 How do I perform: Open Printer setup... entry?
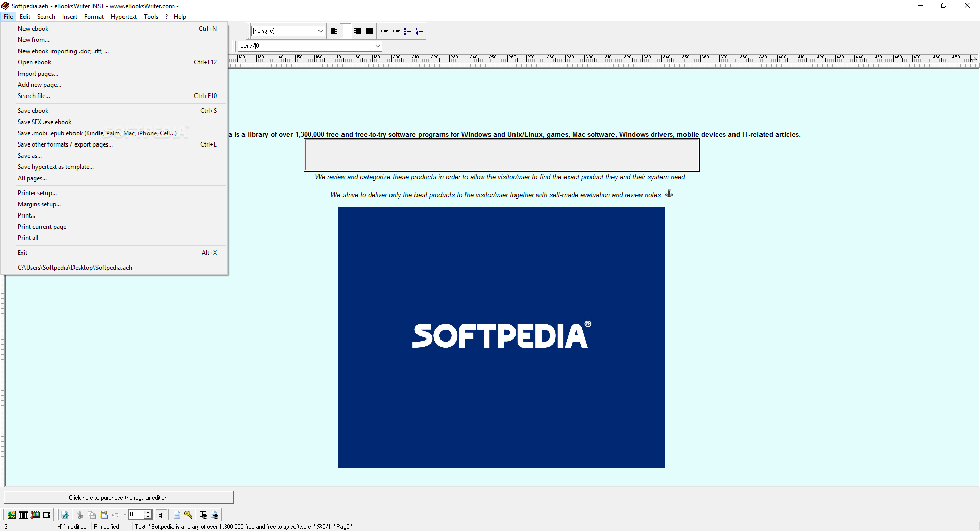pos(114,193)
